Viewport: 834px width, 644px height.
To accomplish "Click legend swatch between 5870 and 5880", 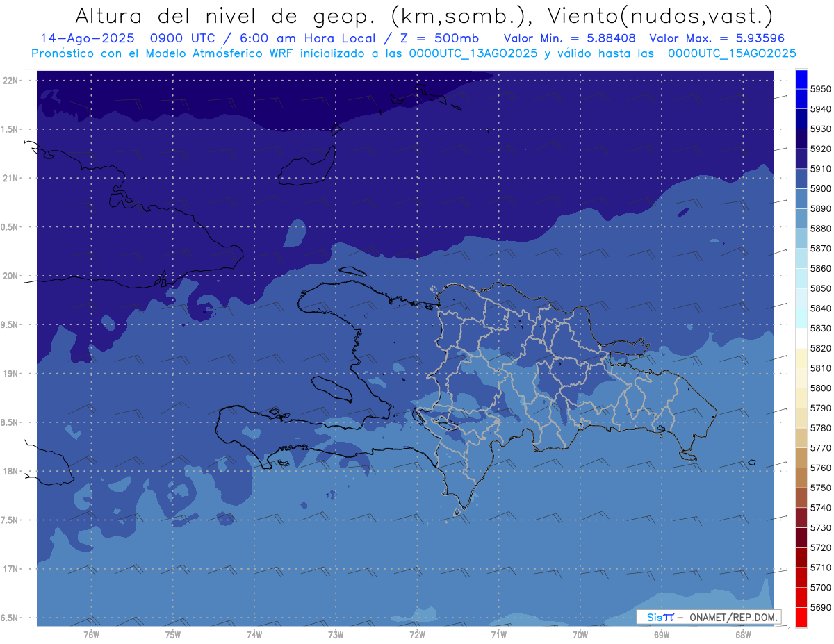I will click(x=801, y=238).
